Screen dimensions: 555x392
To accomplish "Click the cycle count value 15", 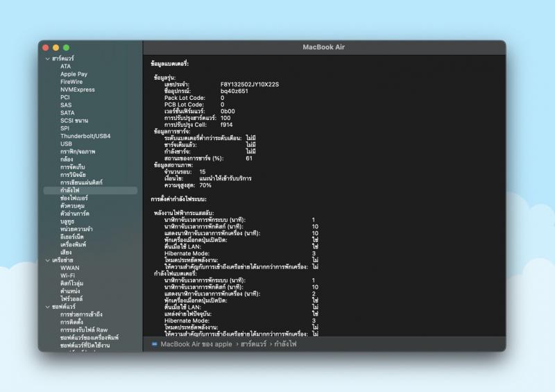I will [203, 172].
